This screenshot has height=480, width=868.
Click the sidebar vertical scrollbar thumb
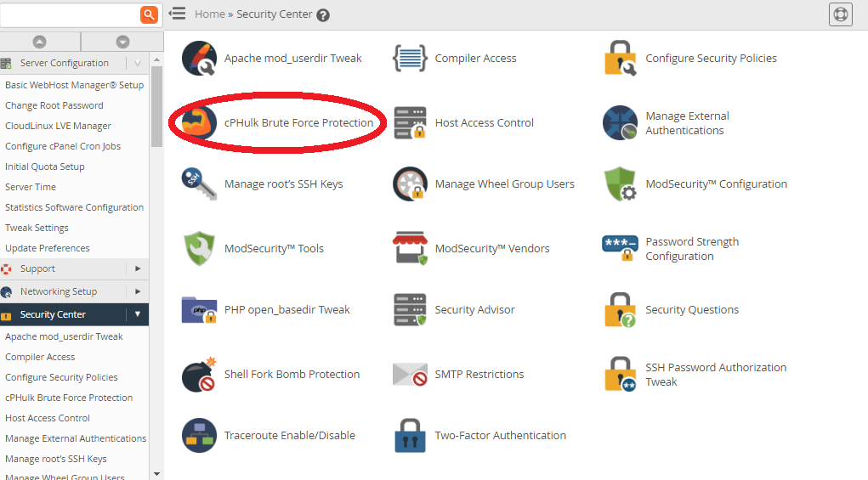[x=156, y=107]
